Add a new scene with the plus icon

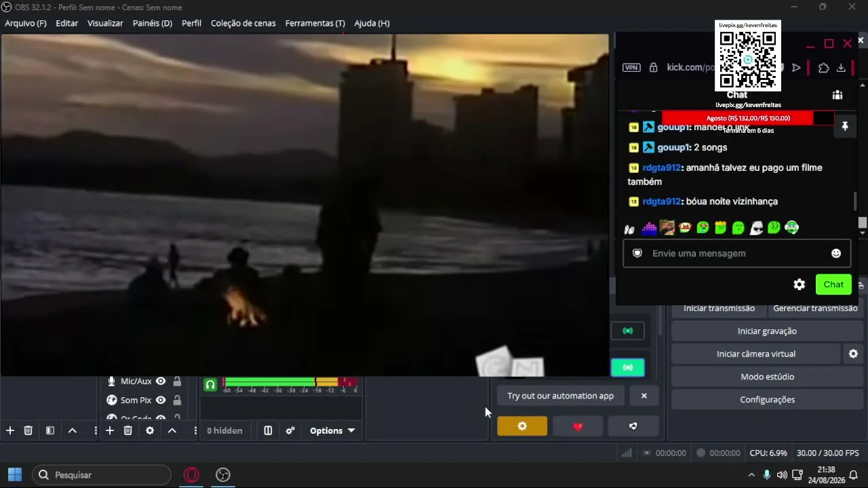[10, 430]
